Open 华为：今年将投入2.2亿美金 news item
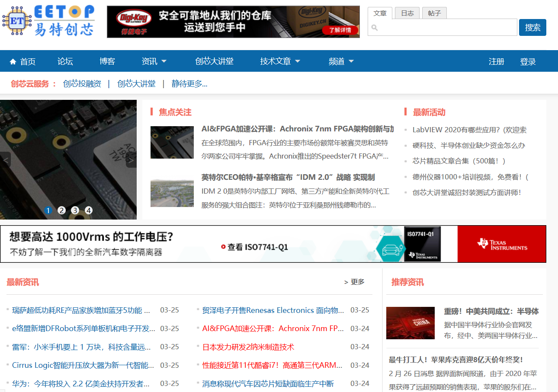The height and width of the screenshot is (392, 558). tap(81, 383)
